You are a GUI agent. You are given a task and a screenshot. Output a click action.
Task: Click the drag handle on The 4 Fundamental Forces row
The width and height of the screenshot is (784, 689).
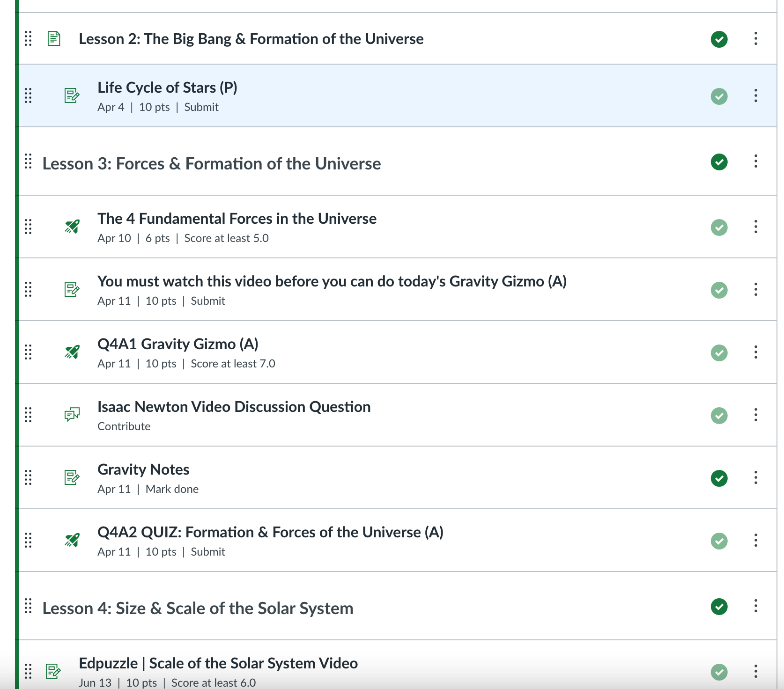pos(28,227)
